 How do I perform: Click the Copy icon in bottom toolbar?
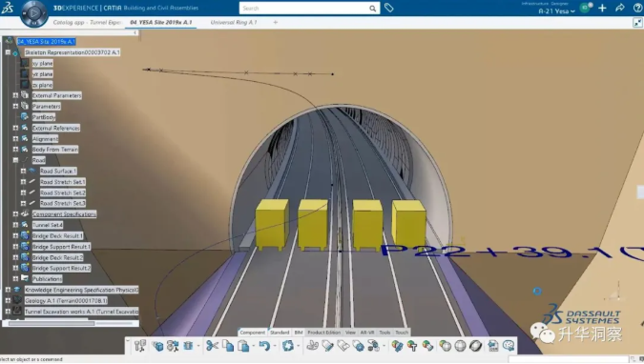(x=228, y=346)
